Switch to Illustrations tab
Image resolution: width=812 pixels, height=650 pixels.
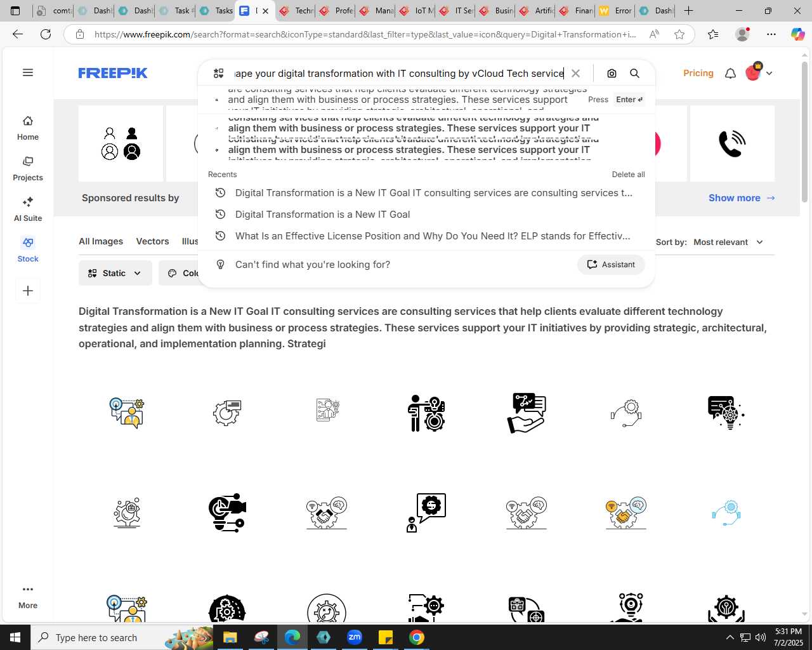pos(190,241)
